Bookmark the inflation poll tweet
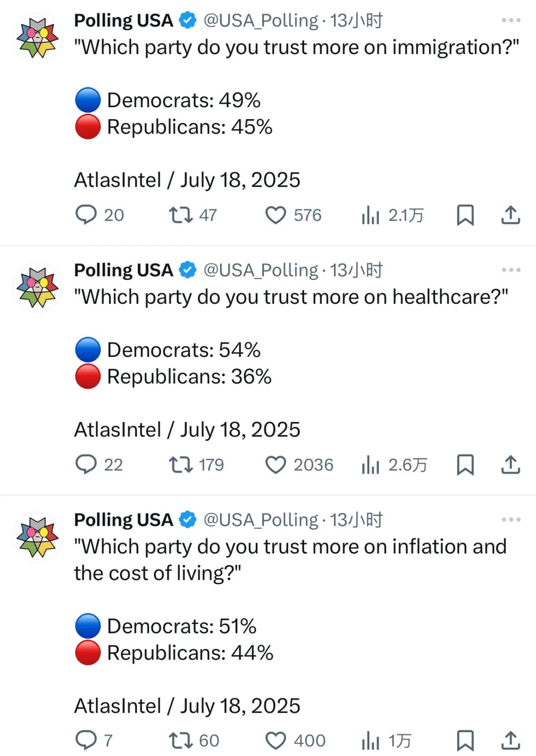The width and height of the screenshot is (536, 756). tap(465, 741)
